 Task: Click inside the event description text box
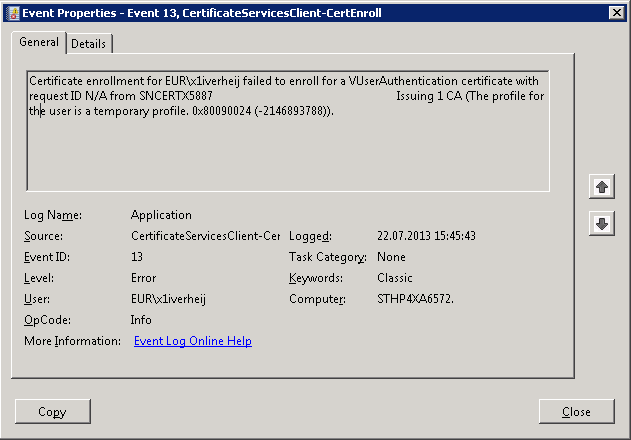288,150
